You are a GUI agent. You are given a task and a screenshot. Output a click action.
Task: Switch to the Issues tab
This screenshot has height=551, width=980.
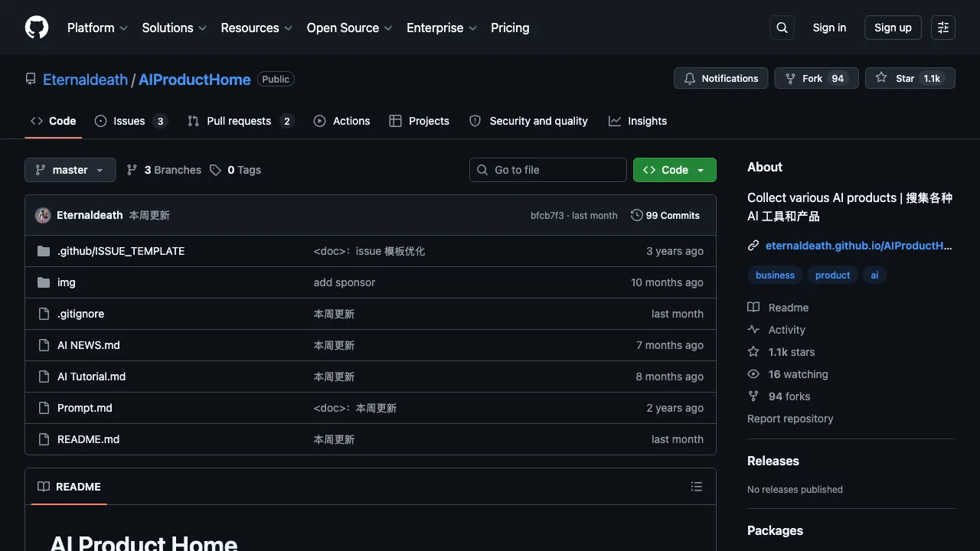click(x=131, y=121)
